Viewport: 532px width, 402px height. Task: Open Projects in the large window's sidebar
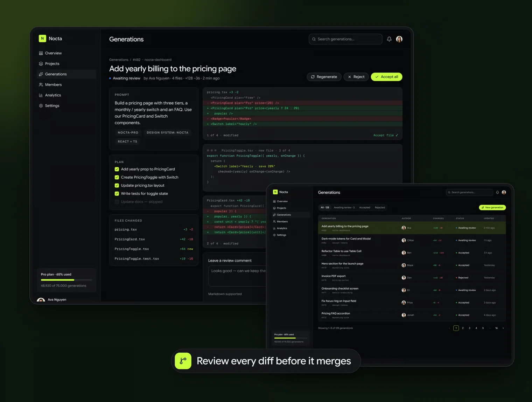(66, 64)
